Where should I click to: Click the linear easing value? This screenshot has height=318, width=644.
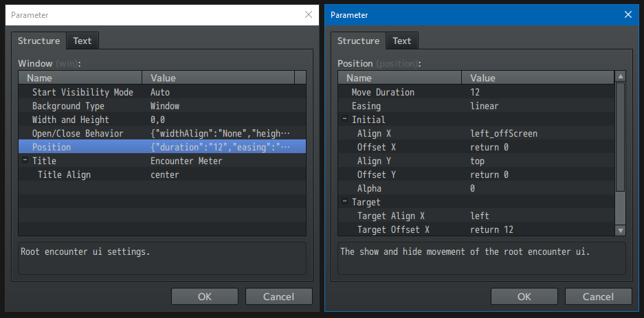click(485, 106)
